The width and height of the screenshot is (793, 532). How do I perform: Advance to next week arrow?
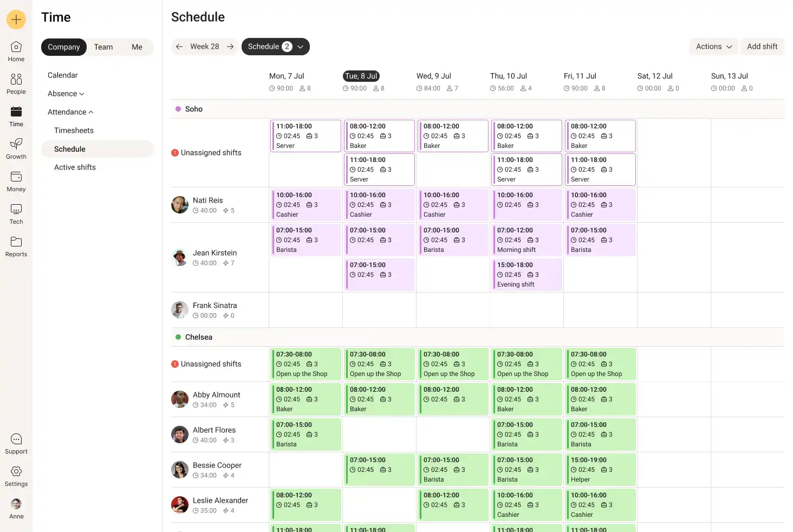pos(230,47)
